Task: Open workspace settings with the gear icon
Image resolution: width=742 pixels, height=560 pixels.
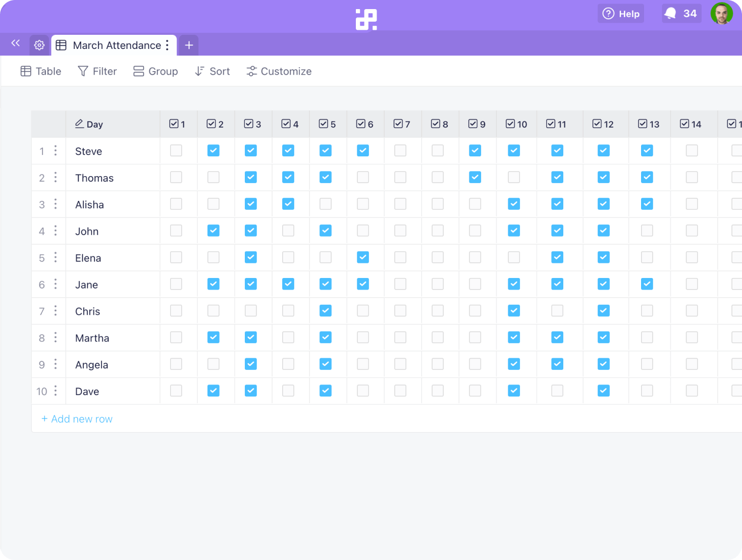Action: (39, 45)
